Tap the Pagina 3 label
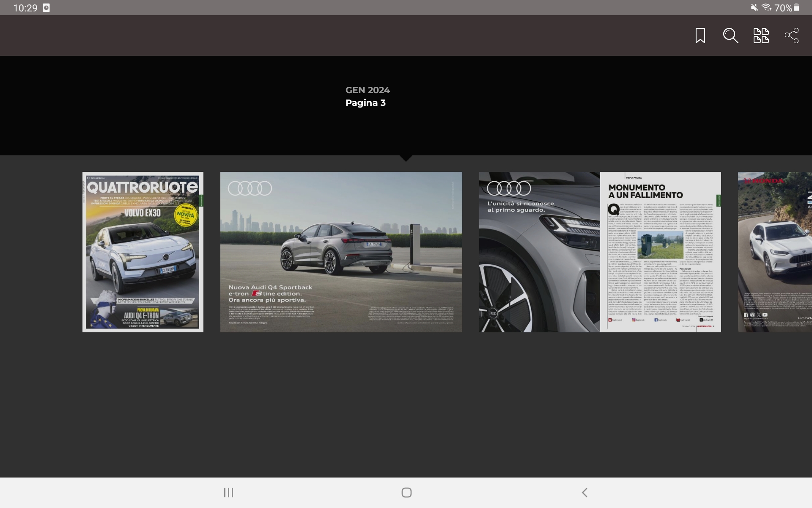This screenshot has height=508, width=812. coord(365,103)
